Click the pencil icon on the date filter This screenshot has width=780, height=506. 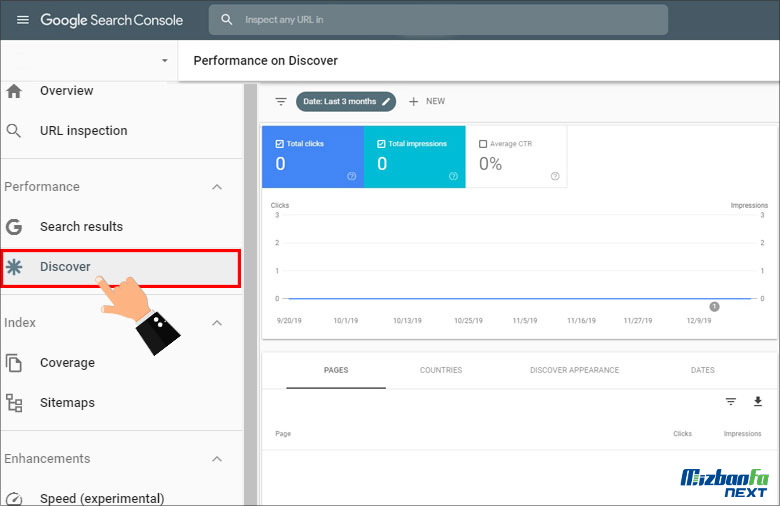tap(386, 102)
